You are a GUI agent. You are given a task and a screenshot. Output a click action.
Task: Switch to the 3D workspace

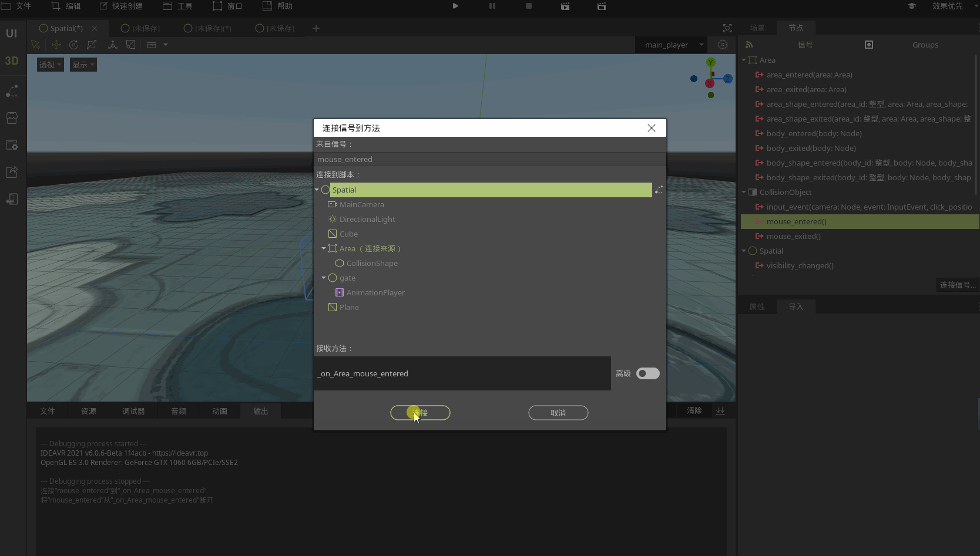[x=12, y=61]
